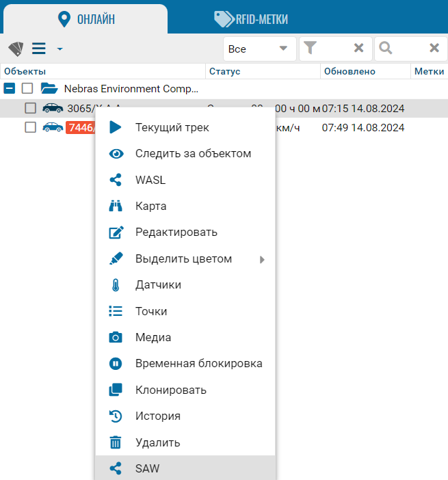Click the eye icon for Следить за объектом

(x=116, y=154)
